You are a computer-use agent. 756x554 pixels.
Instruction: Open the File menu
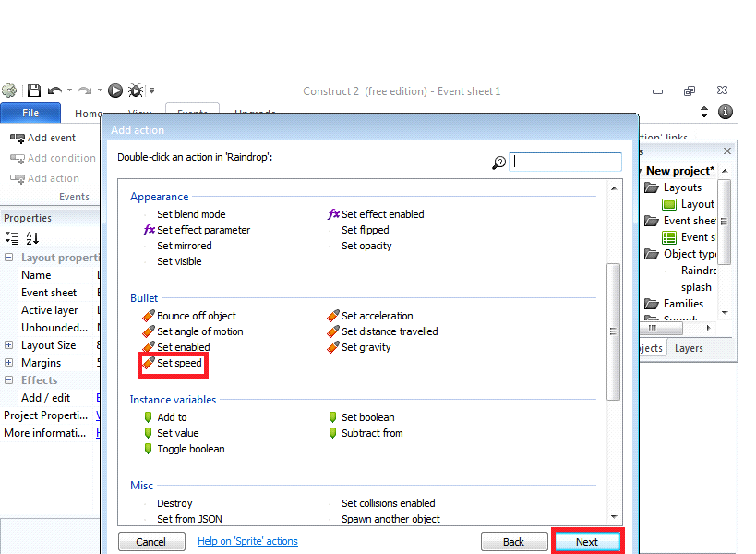(x=30, y=113)
